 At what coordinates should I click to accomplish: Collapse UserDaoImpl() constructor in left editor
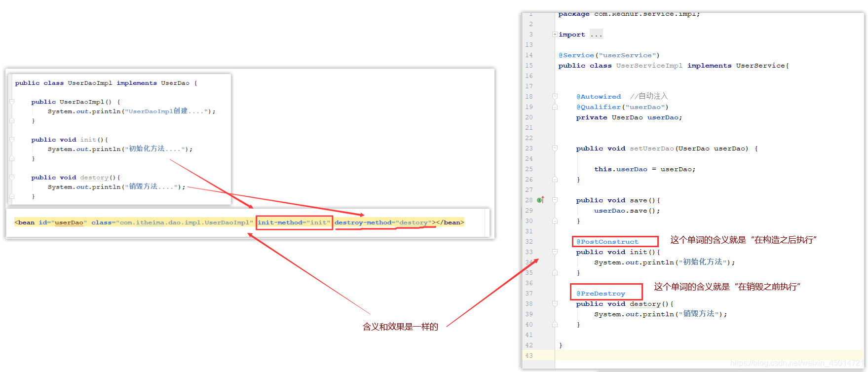[x=12, y=102]
